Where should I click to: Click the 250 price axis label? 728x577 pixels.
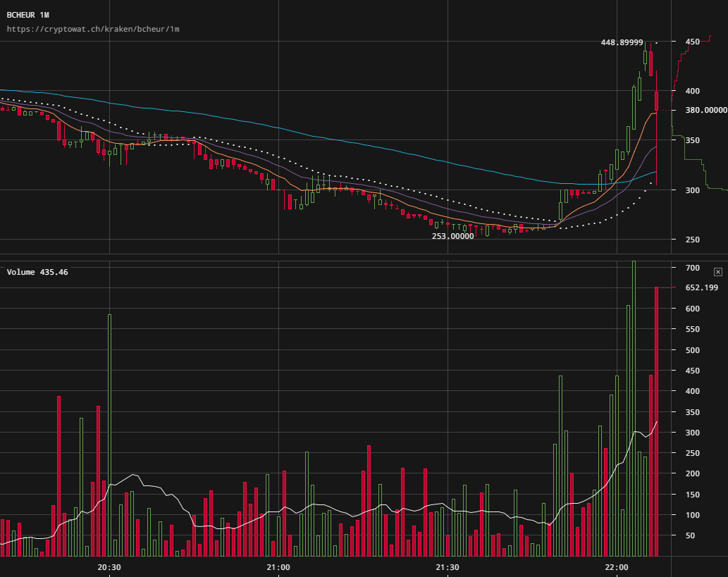point(692,240)
